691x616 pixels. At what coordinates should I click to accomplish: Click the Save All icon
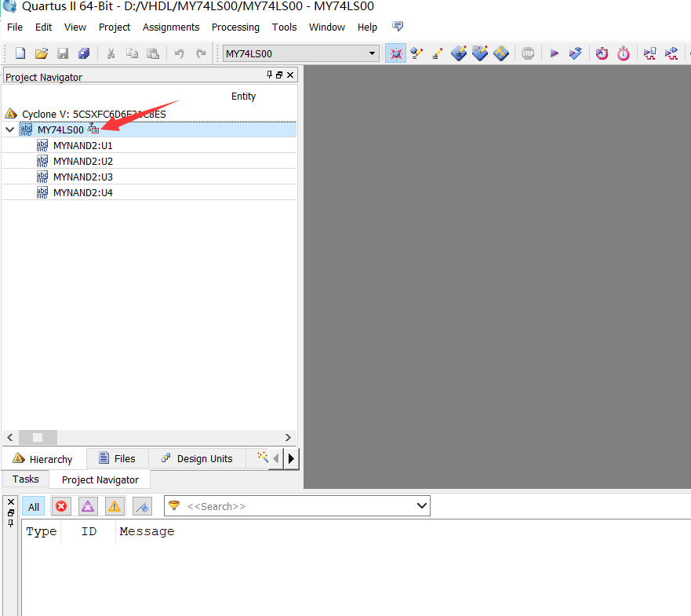coord(84,54)
